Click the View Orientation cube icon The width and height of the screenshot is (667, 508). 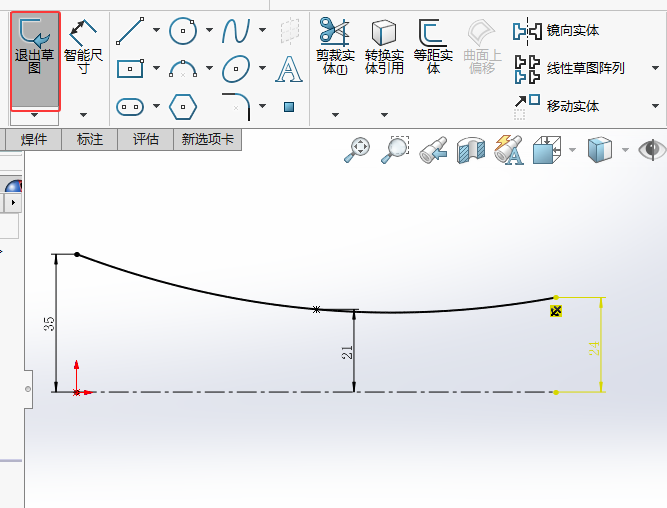[x=547, y=150]
